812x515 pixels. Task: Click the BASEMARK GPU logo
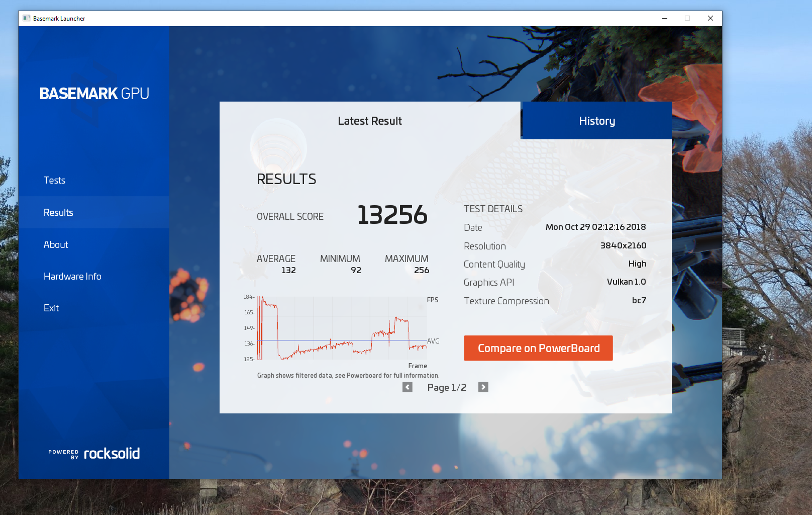point(94,94)
